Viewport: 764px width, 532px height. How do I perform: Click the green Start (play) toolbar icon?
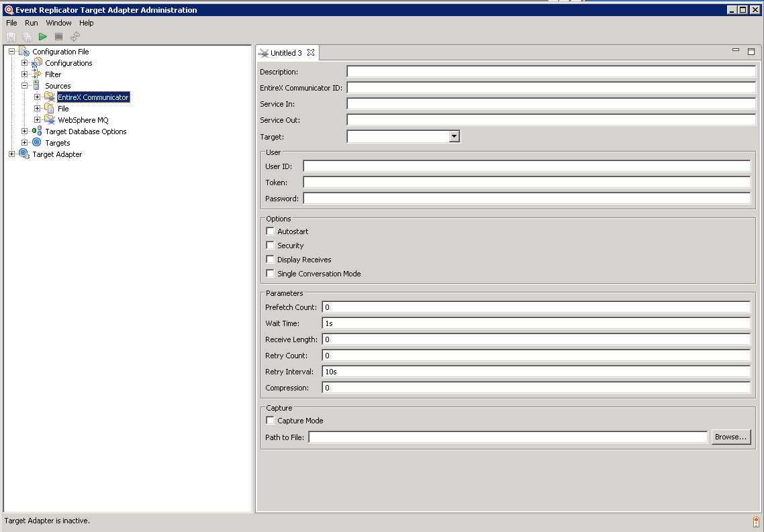(x=43, y=36)
